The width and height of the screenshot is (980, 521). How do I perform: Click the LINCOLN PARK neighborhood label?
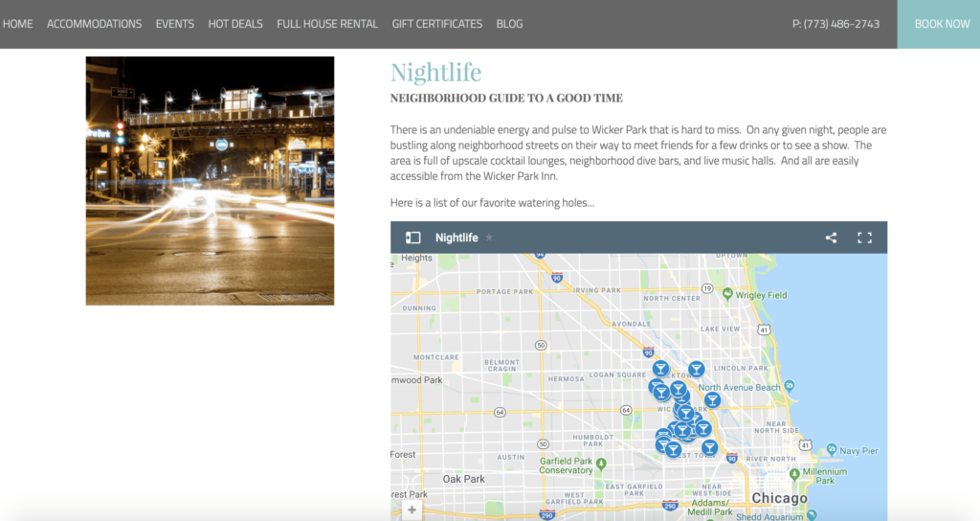pyautogui.click(x=741, y=369)
